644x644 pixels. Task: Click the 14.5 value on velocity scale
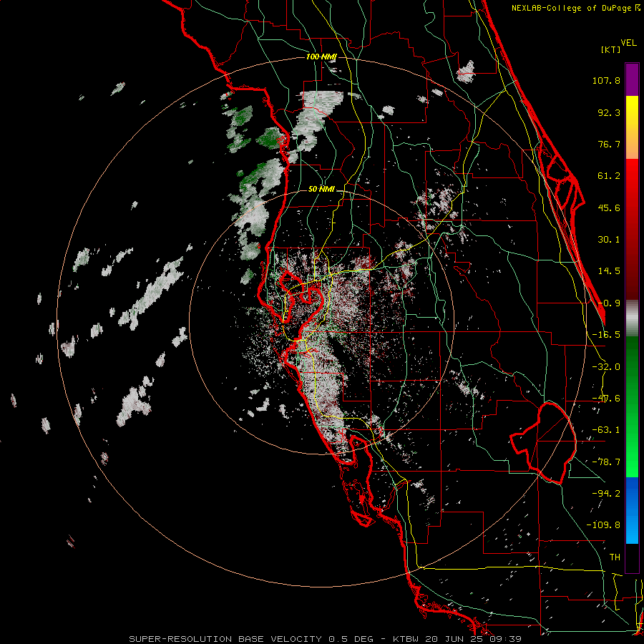(609, 271)
